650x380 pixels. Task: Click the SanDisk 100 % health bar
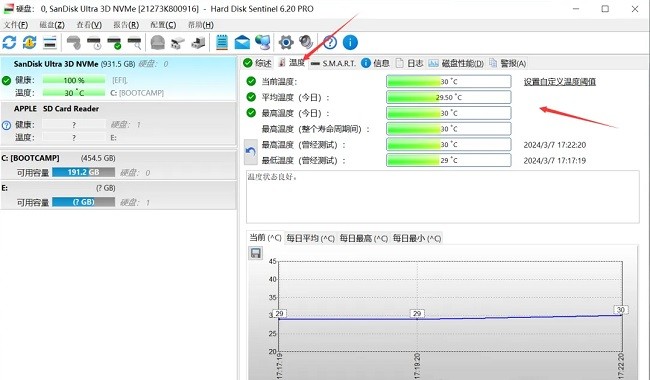coord(74,80)
